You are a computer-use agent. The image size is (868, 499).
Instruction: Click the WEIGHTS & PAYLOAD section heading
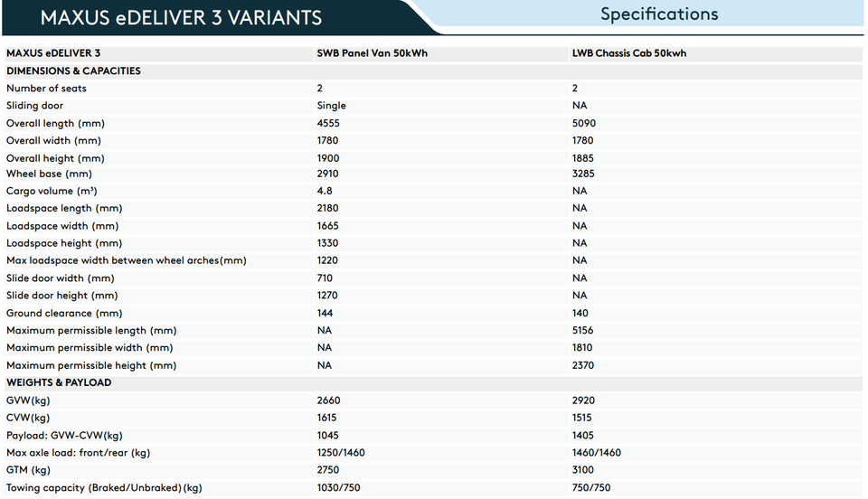59,382
